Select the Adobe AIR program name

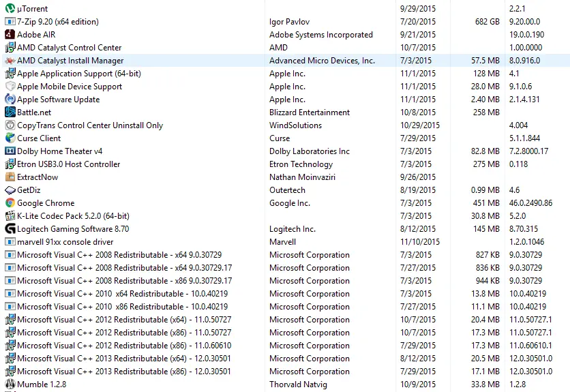[36, 35]
